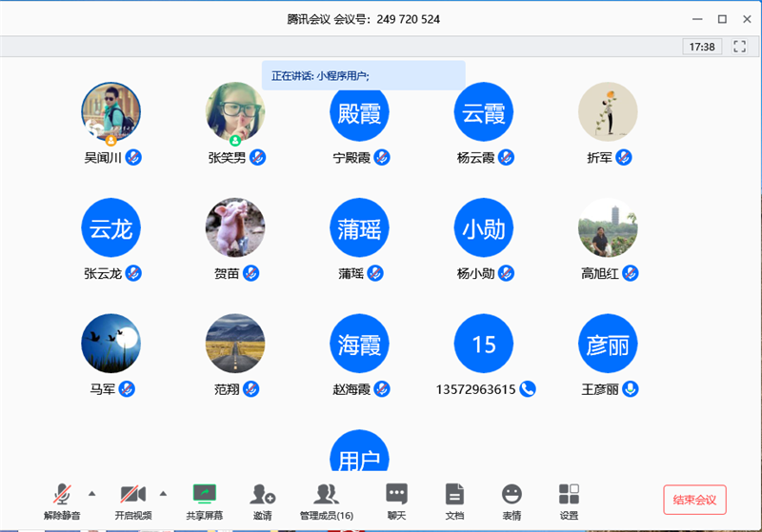762x532 pixels.
Task: Open the Chat panel
Action: (x=396, y=502)
